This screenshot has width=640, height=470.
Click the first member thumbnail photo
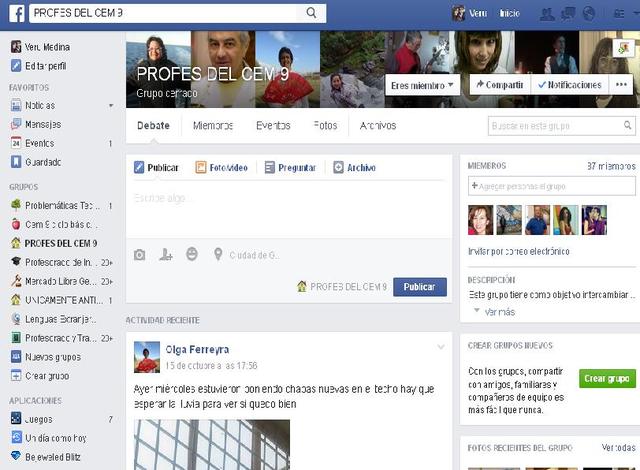point(480,220)
